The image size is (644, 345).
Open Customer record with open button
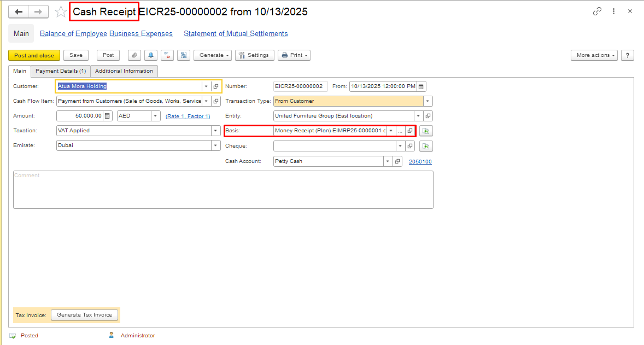click(216, 86)
